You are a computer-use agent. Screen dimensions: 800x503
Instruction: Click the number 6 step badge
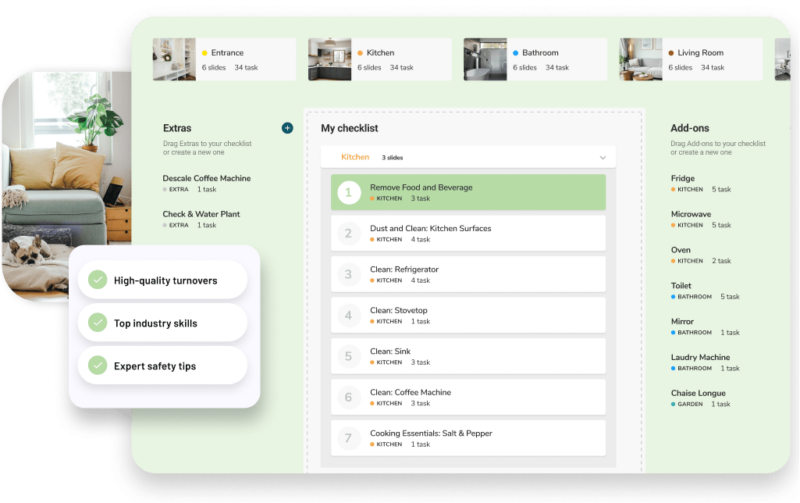[x=348, y=397]
